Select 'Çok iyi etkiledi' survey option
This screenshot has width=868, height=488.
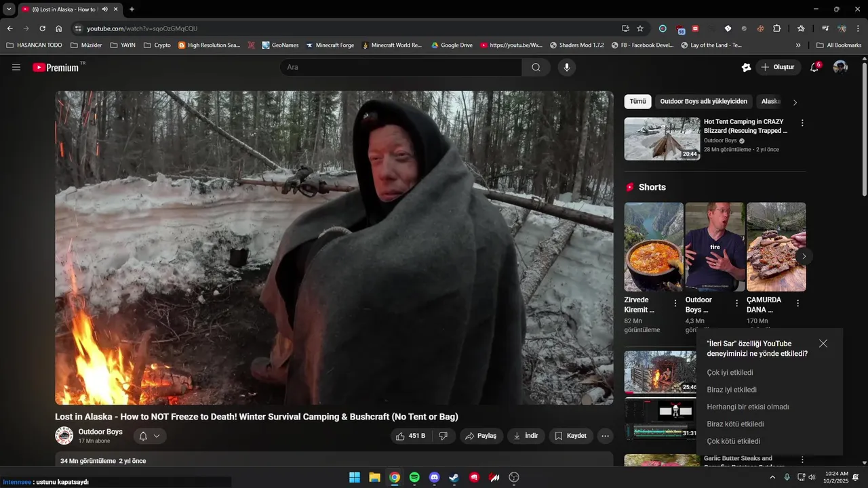tap(730, 373)
